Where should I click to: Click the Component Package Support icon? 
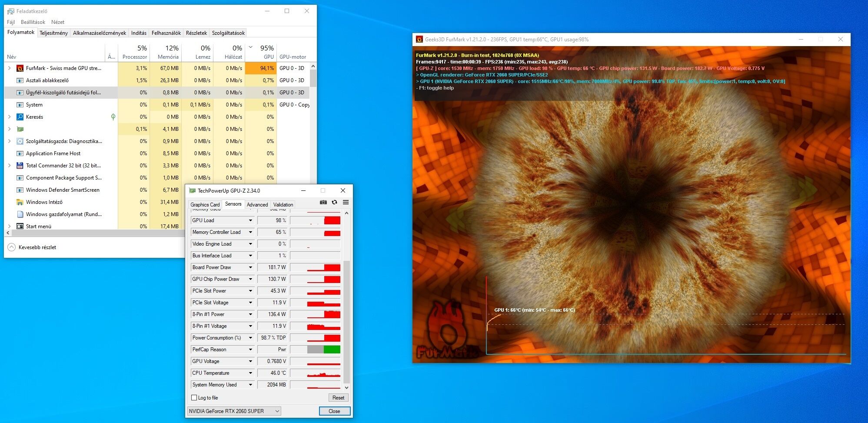pos(20,178)
